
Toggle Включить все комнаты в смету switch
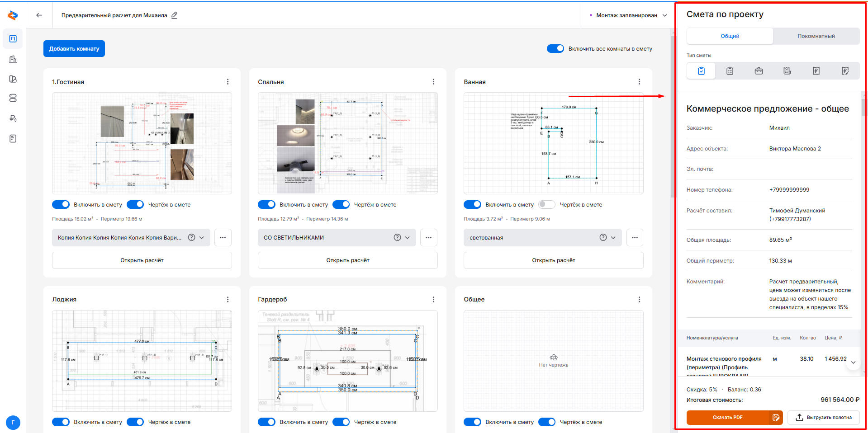[555, 49]
